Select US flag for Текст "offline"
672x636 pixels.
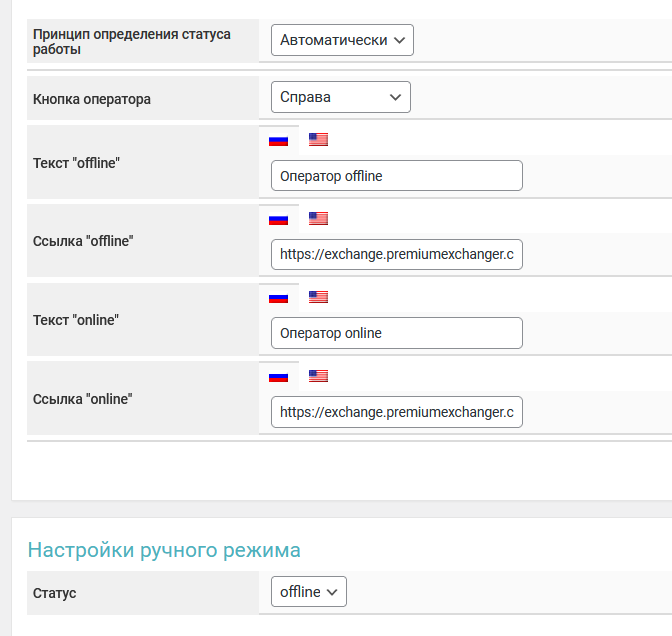click(x=318, y=140)
